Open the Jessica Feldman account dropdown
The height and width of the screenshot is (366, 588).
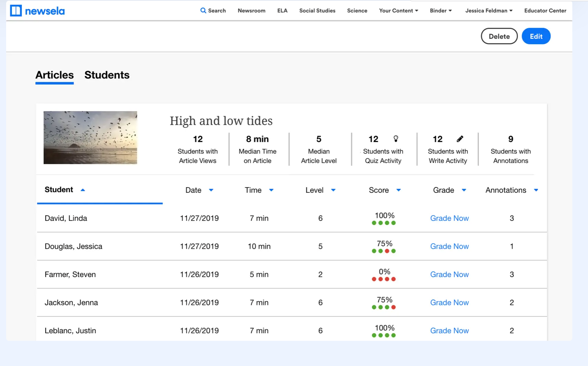(488, 11)
